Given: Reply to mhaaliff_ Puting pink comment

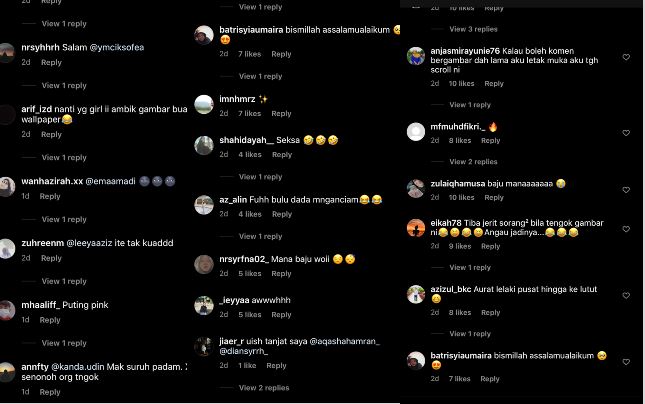Looking at the screenshot, I should point(50,320).
